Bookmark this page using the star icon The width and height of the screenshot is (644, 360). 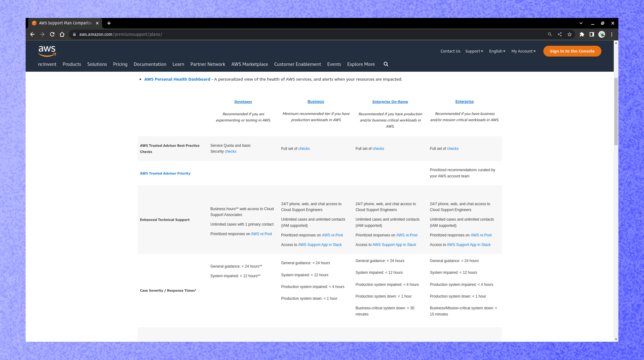click(569, 34)
